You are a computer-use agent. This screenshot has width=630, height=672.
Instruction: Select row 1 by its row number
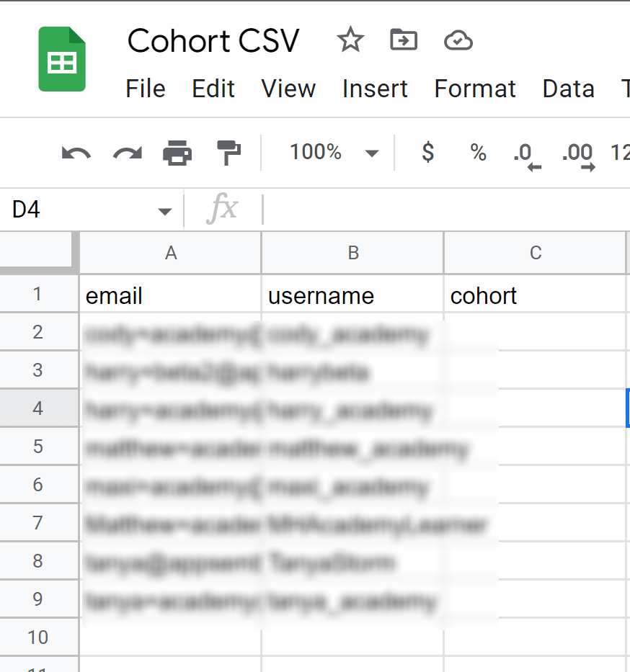point(38,295)
